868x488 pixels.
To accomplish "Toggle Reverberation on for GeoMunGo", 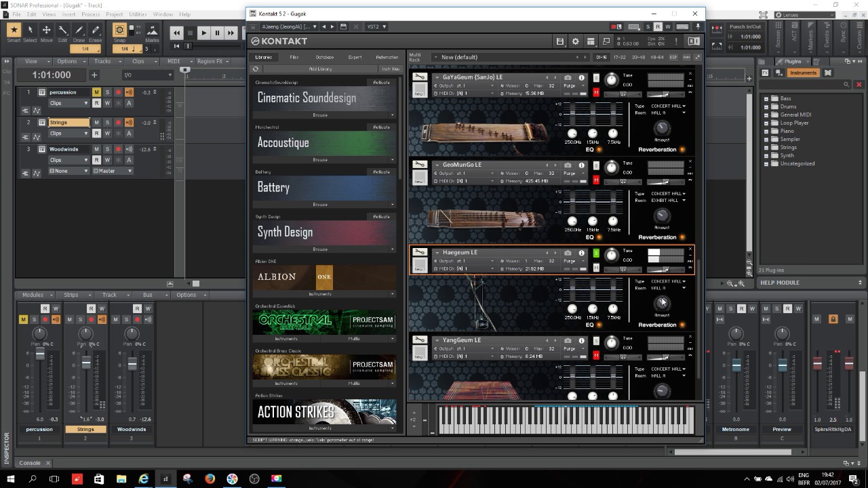I will pos(682,237).
